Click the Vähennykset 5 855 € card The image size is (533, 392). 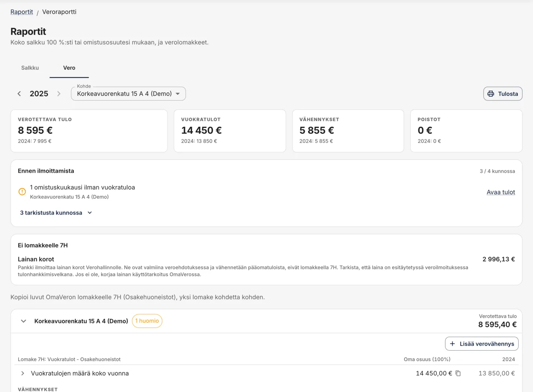(x=348, y=131)
